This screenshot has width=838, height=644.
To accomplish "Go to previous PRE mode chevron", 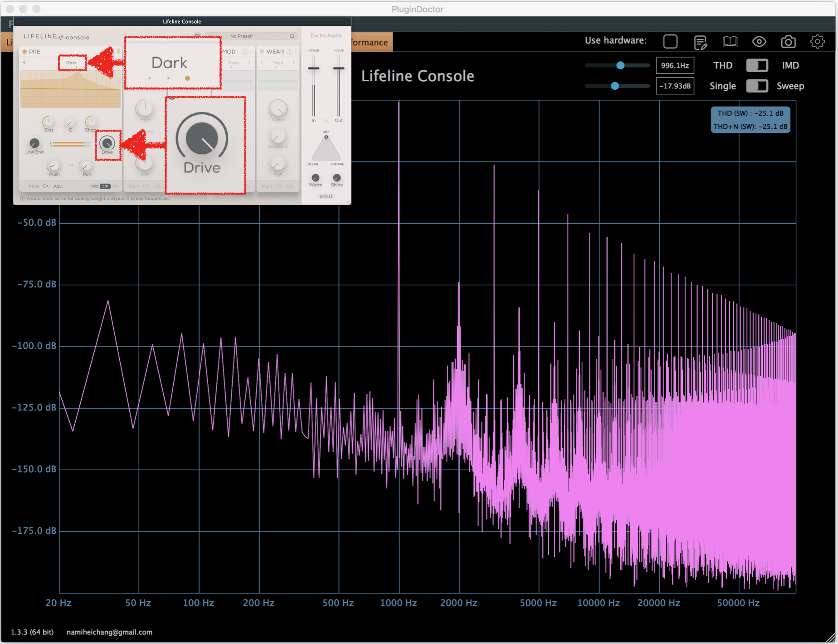I will (24, 63).
